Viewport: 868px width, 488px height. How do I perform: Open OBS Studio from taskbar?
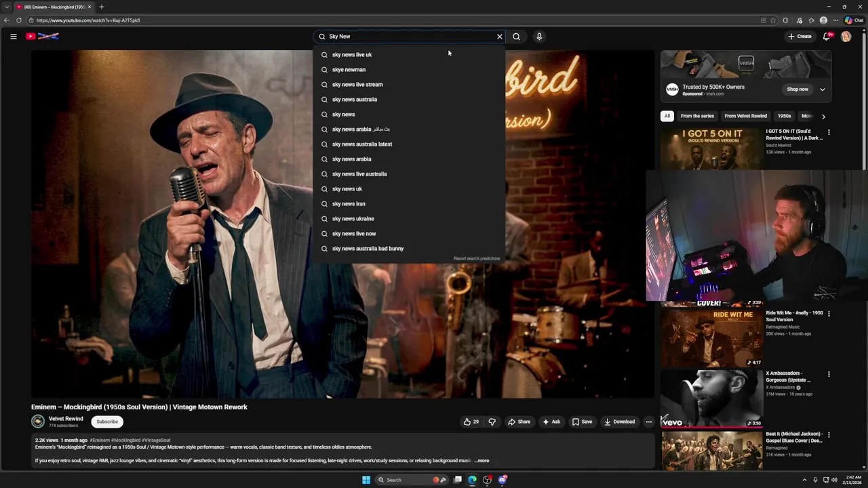[x=487, y=480]
